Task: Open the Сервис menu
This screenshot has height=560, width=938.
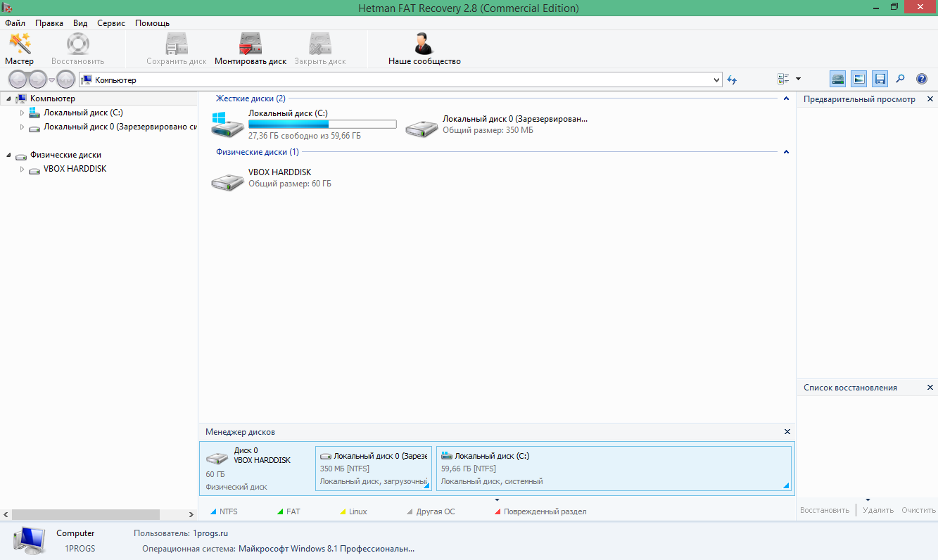Action: point(111,23)
